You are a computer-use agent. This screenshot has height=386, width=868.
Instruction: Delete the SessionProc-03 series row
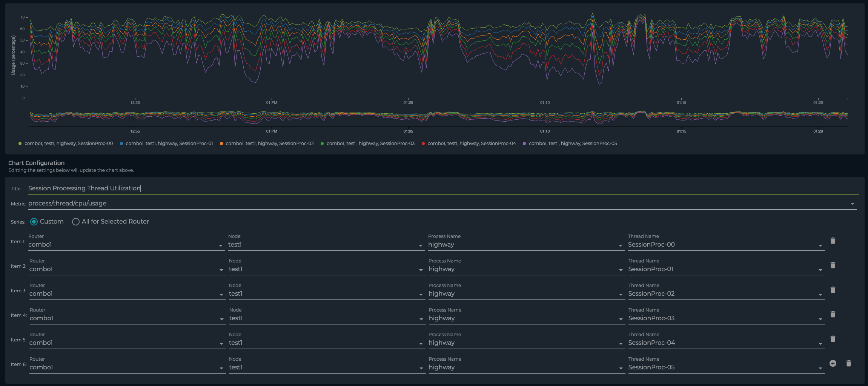coord(833,314)
